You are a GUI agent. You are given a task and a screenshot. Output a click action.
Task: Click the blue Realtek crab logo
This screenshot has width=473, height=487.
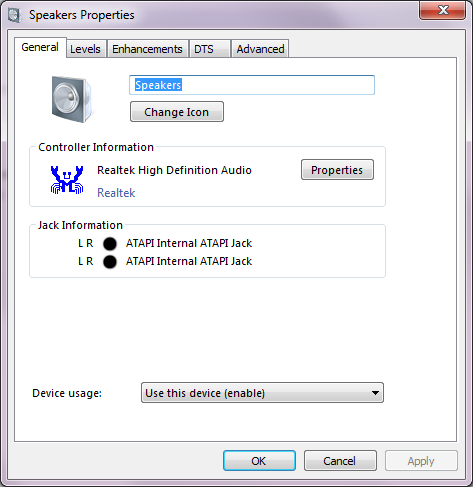[x=67, y=180]
